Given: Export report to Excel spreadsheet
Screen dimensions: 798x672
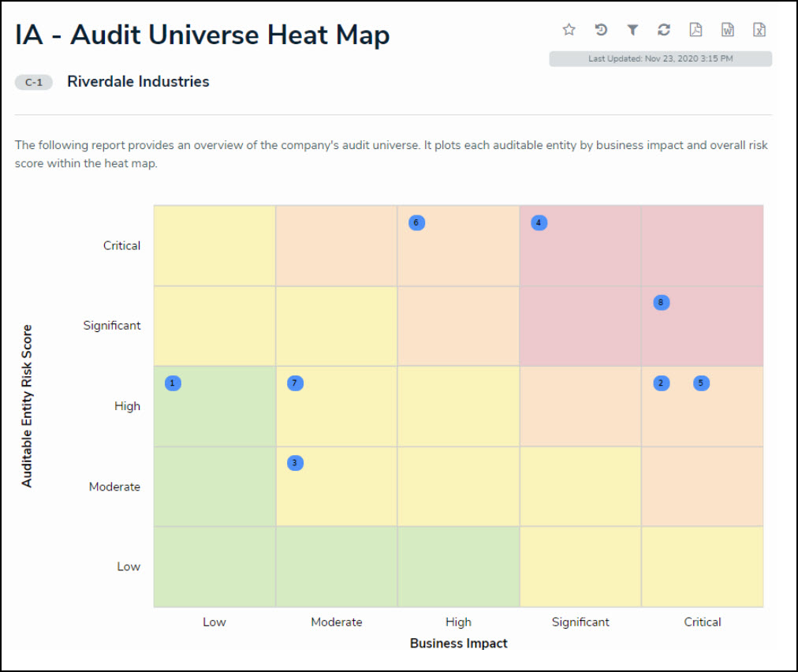Looking at the screenshot, I should tap(759, 30).
